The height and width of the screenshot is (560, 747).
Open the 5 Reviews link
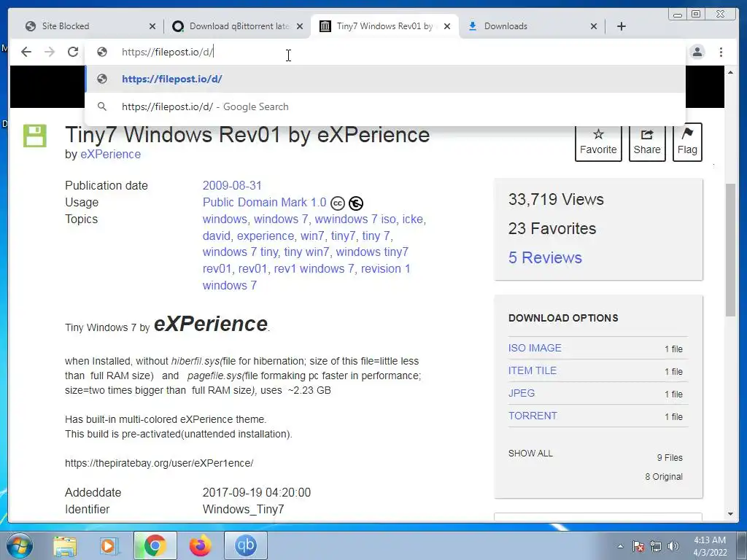coord(545,257)
